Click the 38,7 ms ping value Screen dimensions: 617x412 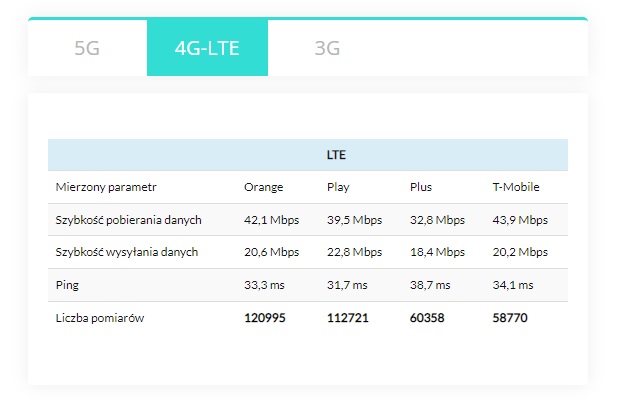(x=430, y=285)
